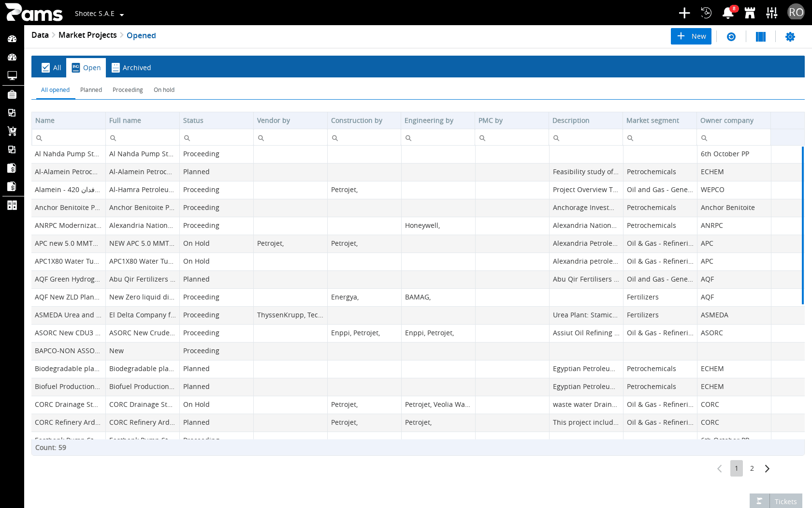Expand the Shotec S.A.E company dropdown
The width and height of the screenshot is (812, 508).
pyautogui.click(x=100, y=14)
